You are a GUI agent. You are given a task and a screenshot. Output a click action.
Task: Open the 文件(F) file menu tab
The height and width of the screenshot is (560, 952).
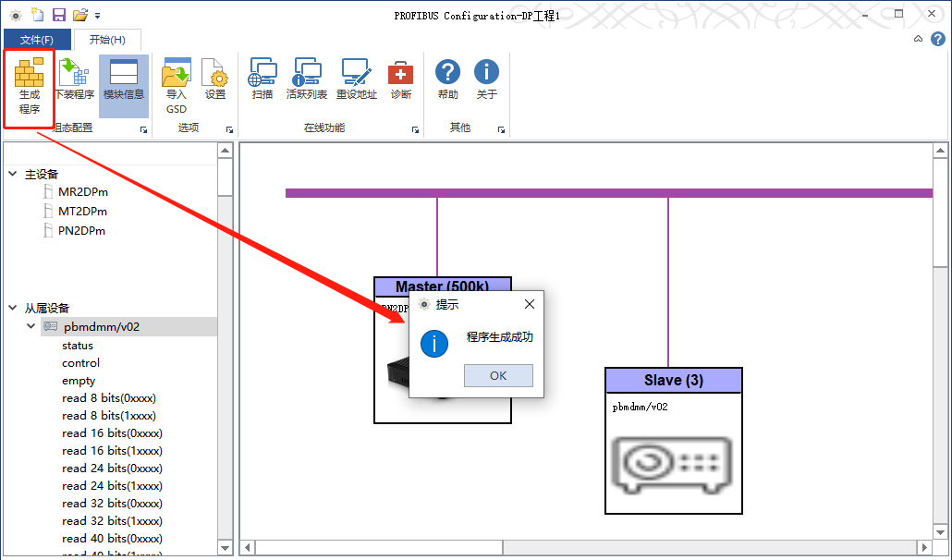(x=37, y=40)
